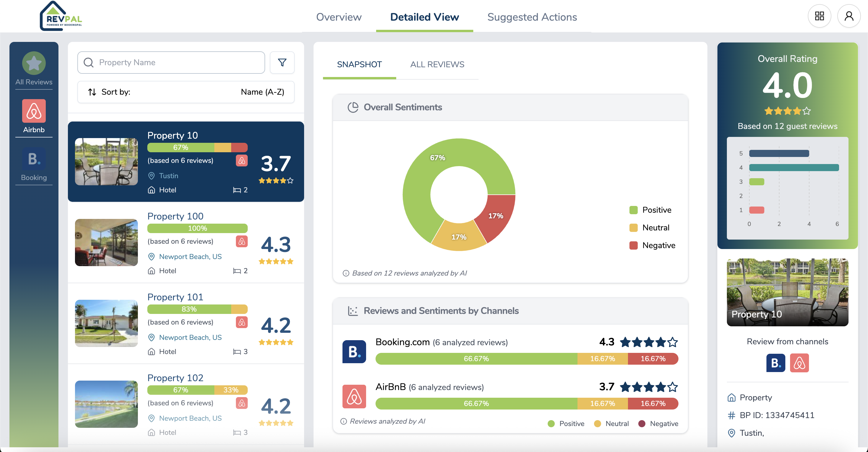Switch to the Overview tab
868x452 pixels.
pos(339,17)
